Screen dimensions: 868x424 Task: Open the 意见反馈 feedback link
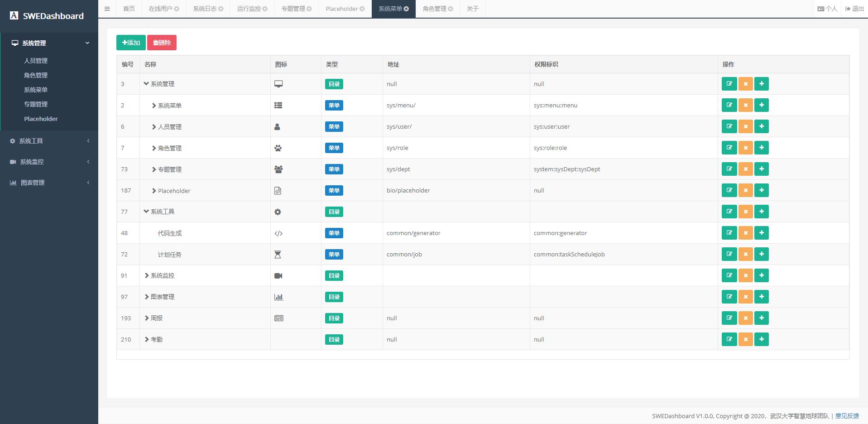(x=847, y=416)
